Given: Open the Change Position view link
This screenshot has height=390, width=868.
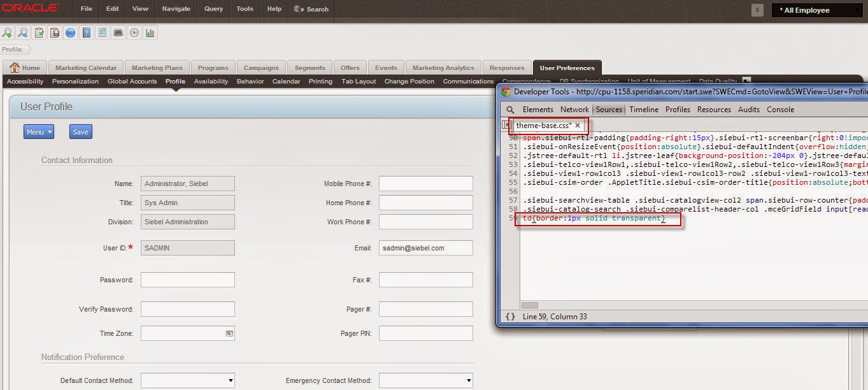Looking at the screenshot, I should [409, 82].
